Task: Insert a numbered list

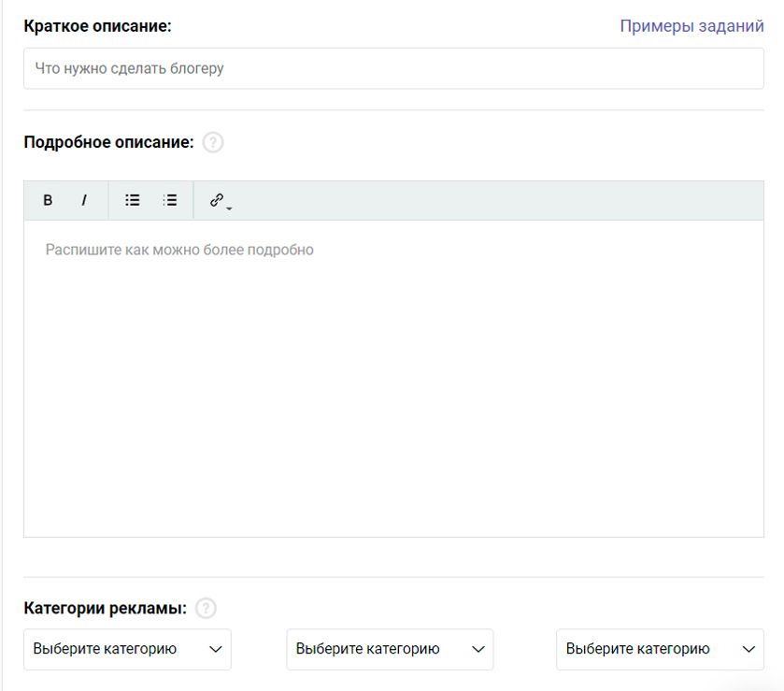Action: 169,200
